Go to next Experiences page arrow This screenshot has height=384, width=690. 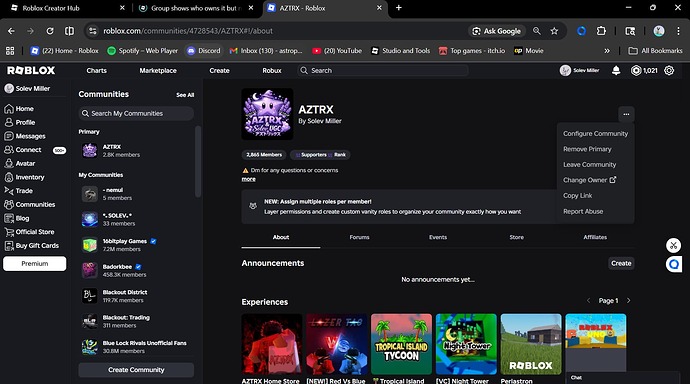click(628, 301)
